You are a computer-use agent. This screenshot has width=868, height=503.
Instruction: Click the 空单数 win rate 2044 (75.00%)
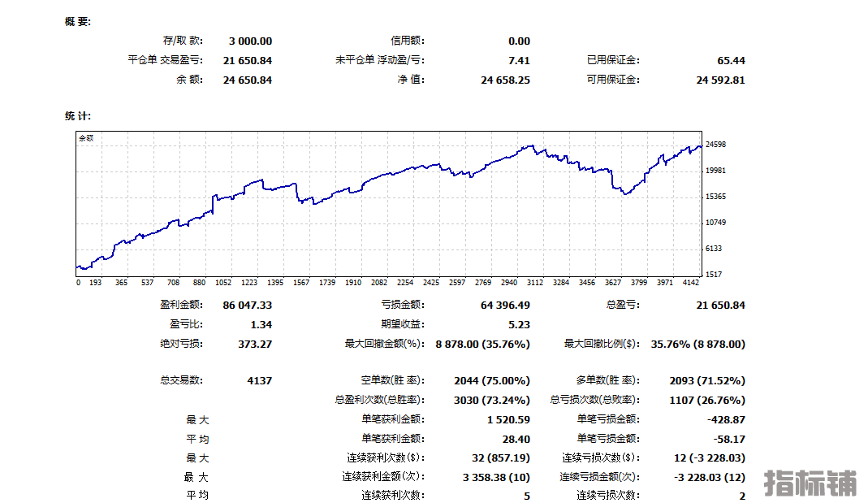(x=491, y=380)
